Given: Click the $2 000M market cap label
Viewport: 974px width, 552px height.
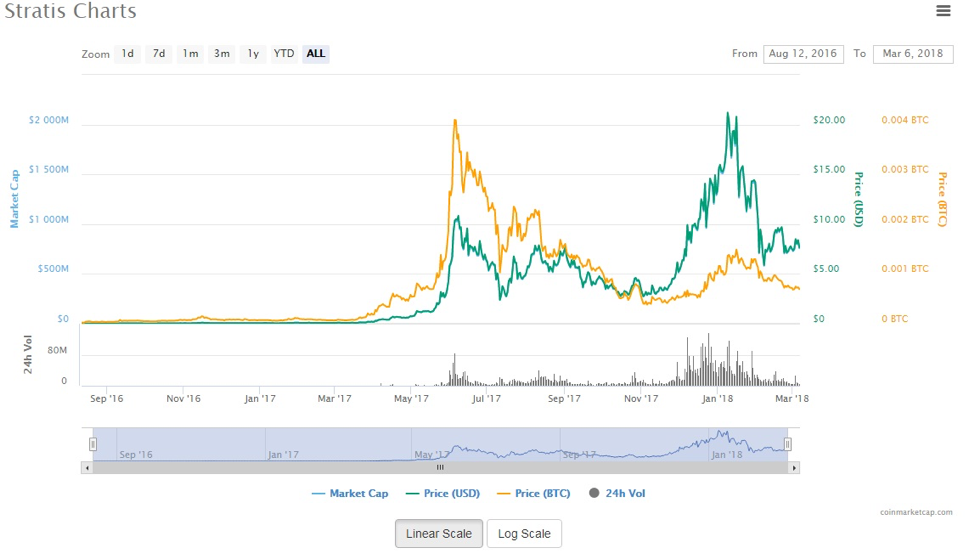Looking at the screenshot, I should [x=48, y=120].
